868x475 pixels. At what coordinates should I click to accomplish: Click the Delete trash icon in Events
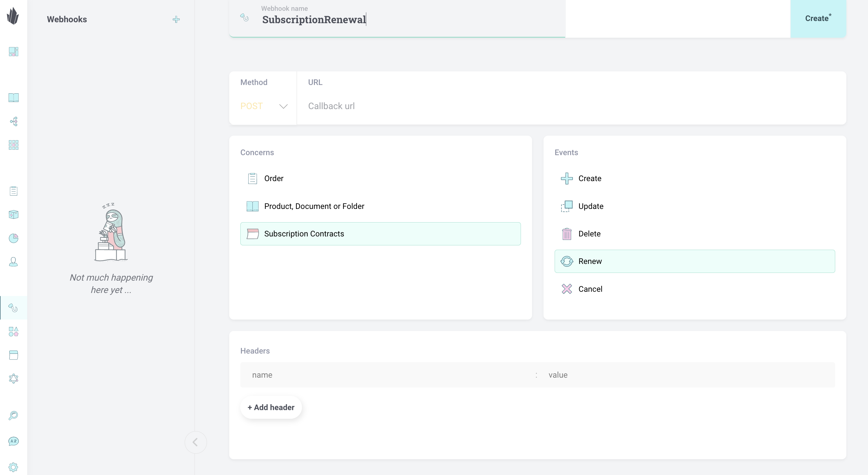coord(566,234)
